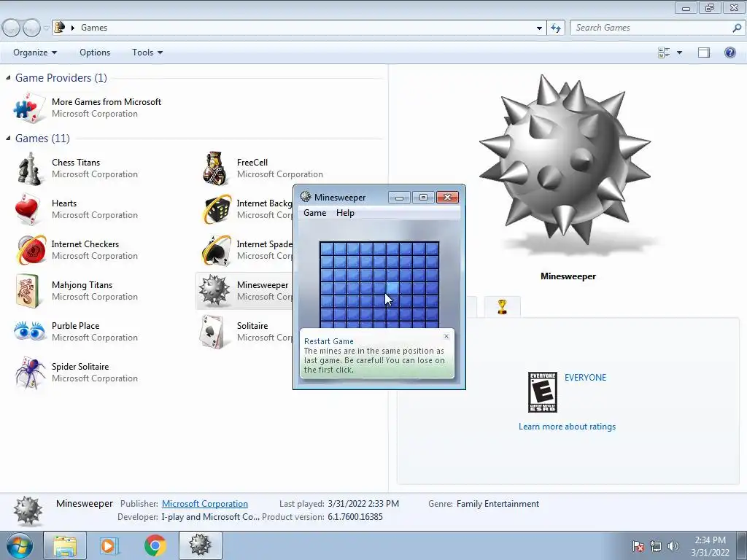Select Internet Spades icon

[x=216, y=250]
